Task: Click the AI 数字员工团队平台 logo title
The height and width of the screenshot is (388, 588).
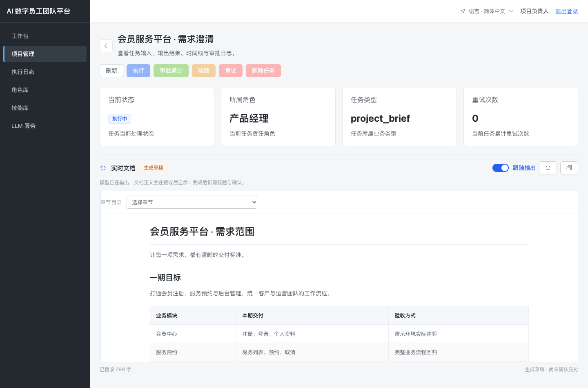Action: click(38, 11)
